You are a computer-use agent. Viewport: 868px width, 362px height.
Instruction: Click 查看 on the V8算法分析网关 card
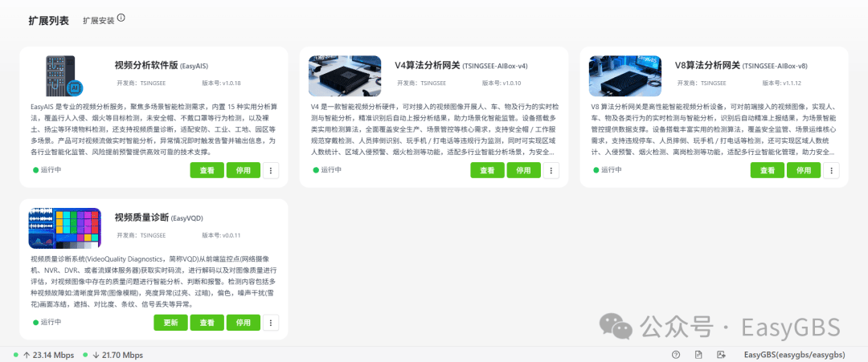(768, 170)
